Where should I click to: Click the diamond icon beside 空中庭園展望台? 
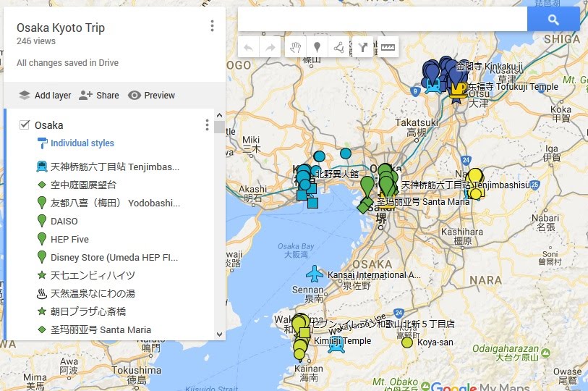click(42, 185)
